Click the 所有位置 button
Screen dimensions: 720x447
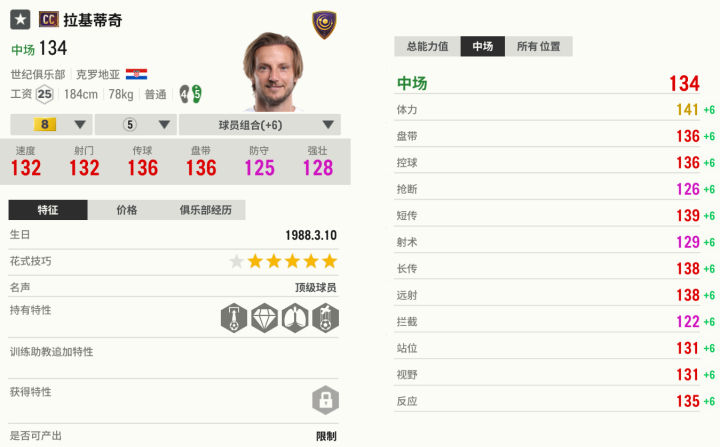[x=538, y=46]
